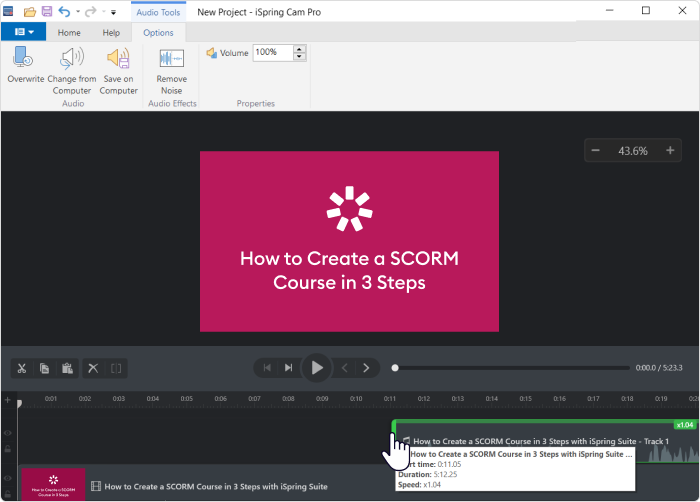Choose Change from Computer audio
The image size is (700, 502).
pyautogui.click(x=72, y=71)
